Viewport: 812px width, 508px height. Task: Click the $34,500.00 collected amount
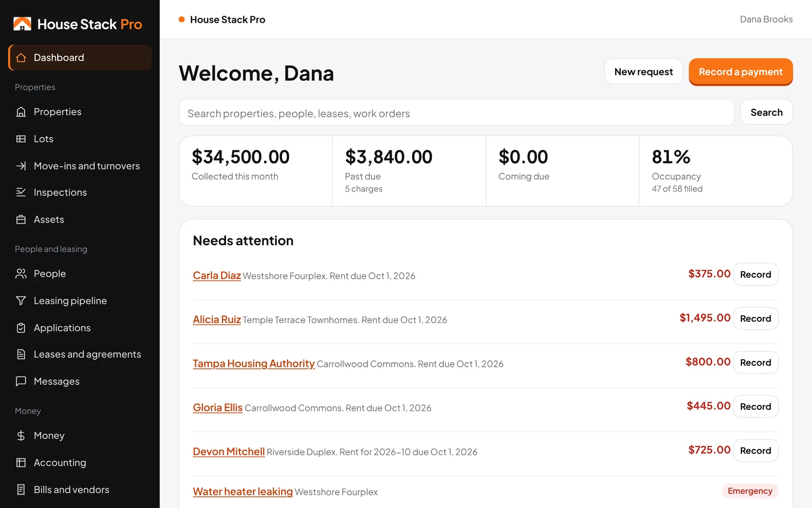point(241,157)
